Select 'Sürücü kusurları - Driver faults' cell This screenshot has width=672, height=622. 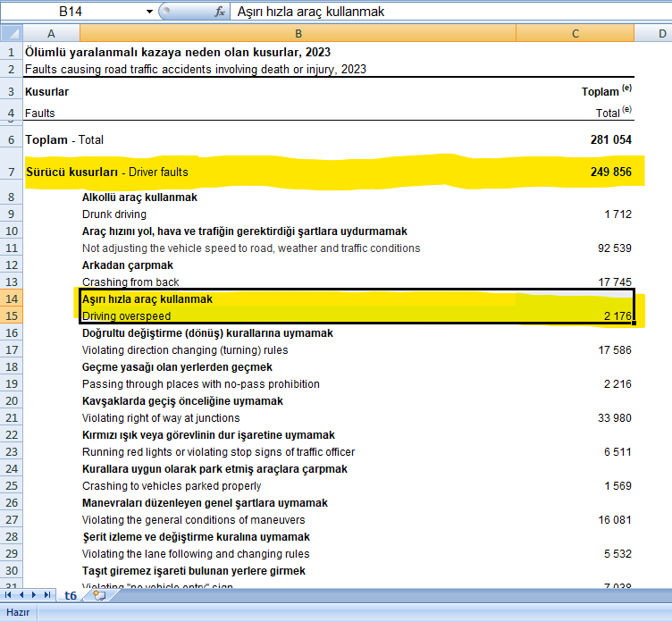(x=106, y=172)
